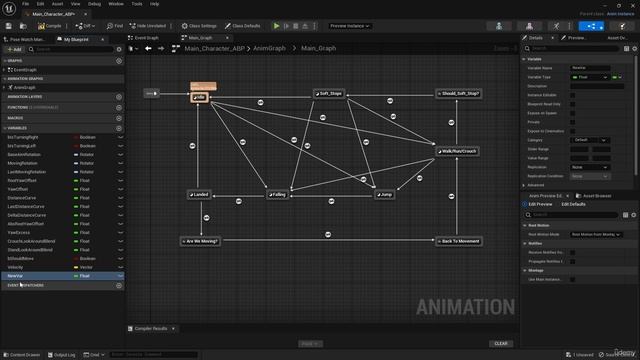Click the Are We Moving? conduit node
The image size is (640, 360).
[200, 241]
